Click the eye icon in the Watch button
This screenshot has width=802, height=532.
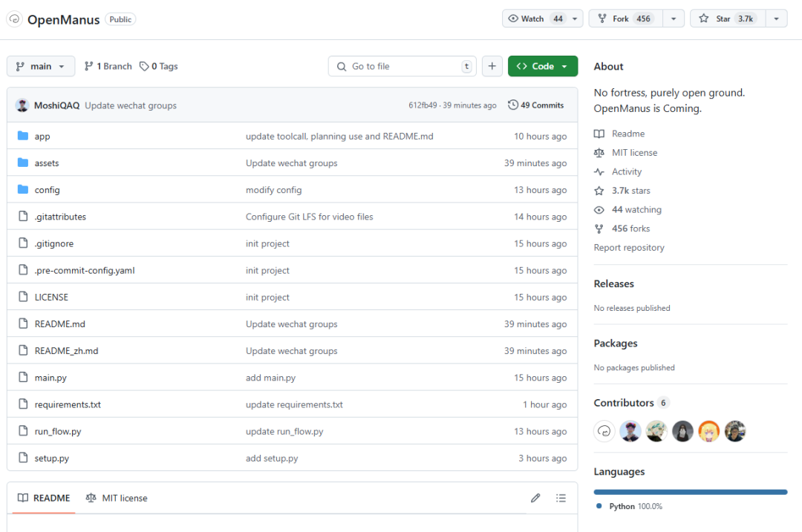[x=513, y=19]
